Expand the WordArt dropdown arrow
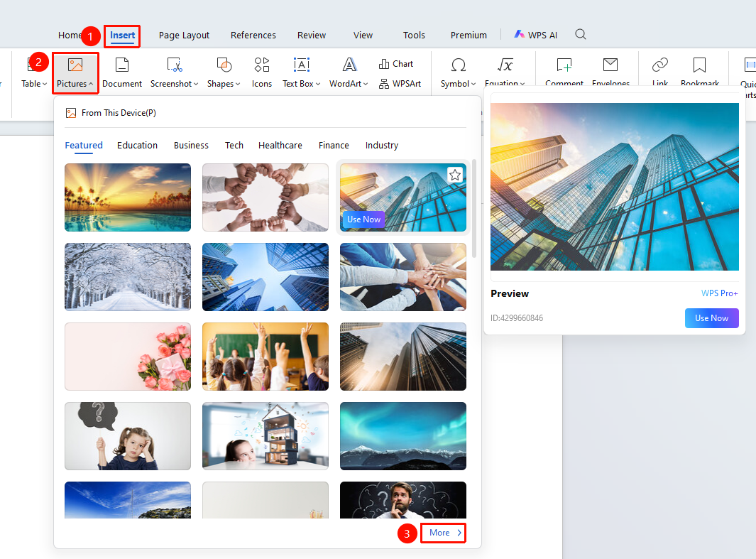The image size is (756, 559). point(366,84)
